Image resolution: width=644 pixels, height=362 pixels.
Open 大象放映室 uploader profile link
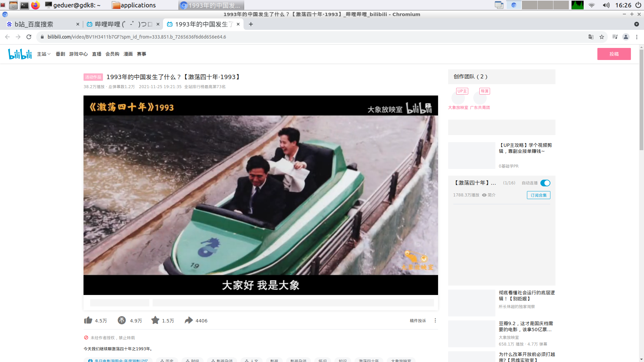tap(458, 108)
